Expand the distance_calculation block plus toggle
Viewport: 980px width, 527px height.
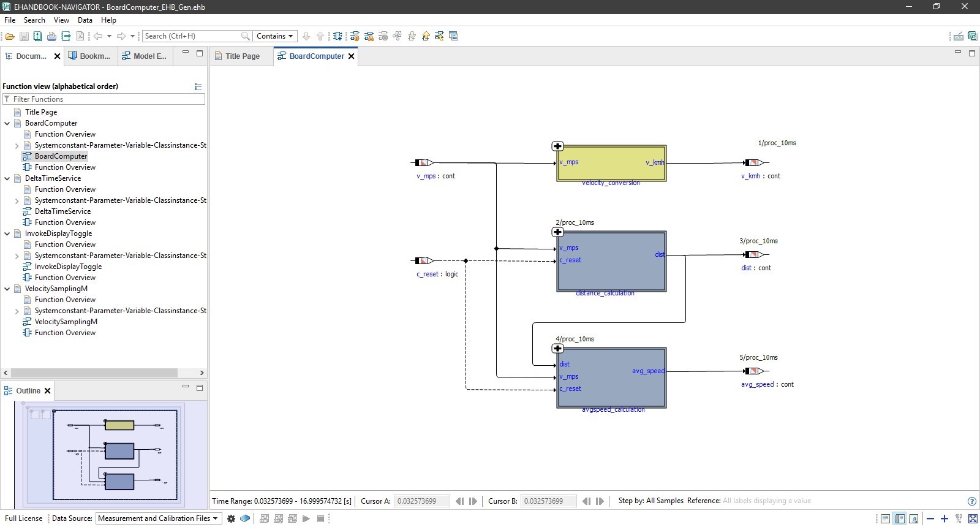tap(557, 232)
